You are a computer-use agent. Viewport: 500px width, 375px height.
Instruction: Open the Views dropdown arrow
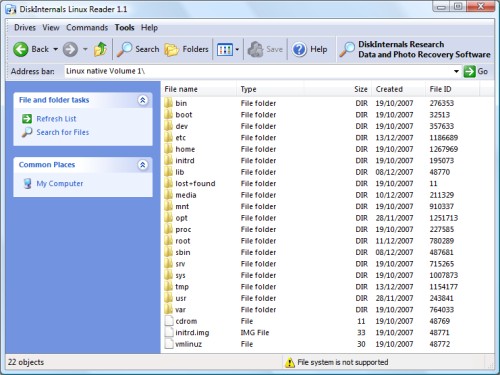pos(237,50)
